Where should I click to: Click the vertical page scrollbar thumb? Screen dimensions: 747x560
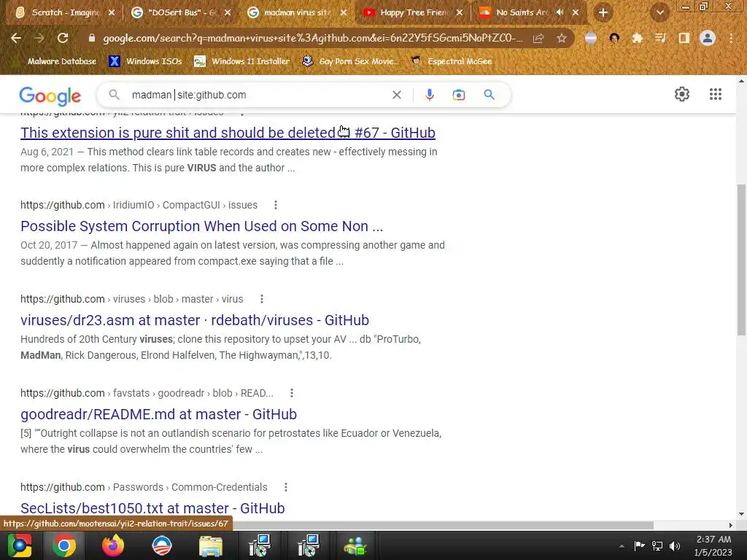[x=741, y=260]
